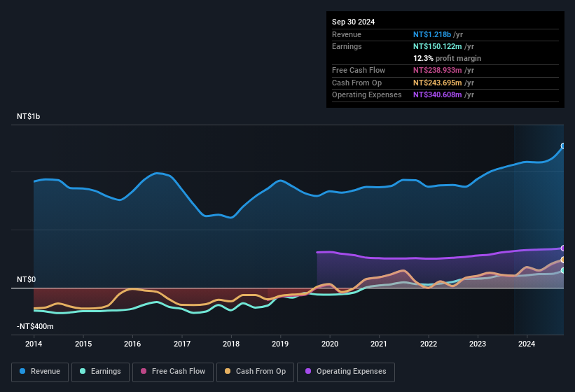The height and width of the screenshot is (392, 575).
Task: Click the orange Cash From Op legend dot
Action: coord(228,371)
